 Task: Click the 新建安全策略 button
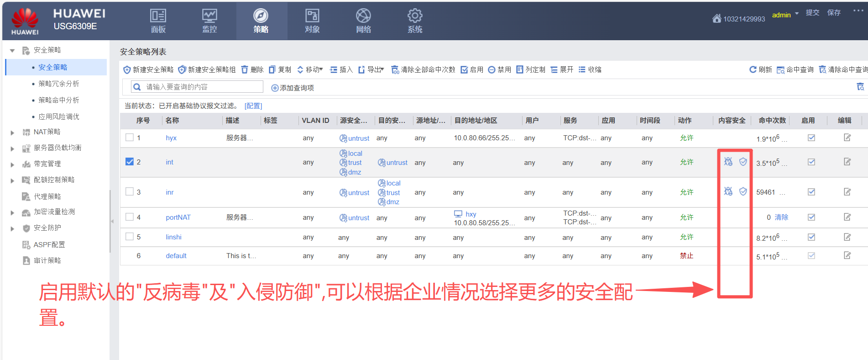[148, 69]
